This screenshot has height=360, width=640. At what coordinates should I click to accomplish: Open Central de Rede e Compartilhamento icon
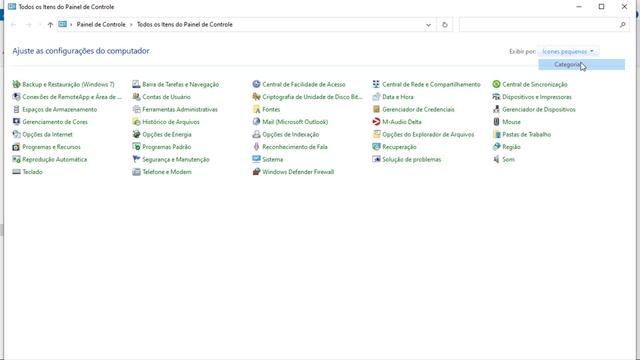coord(376,84)
